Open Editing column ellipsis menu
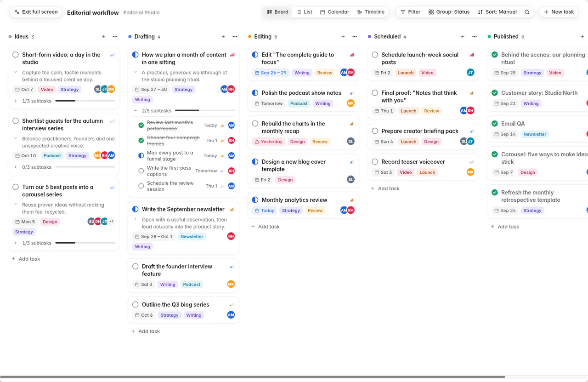 click(355, 37)
